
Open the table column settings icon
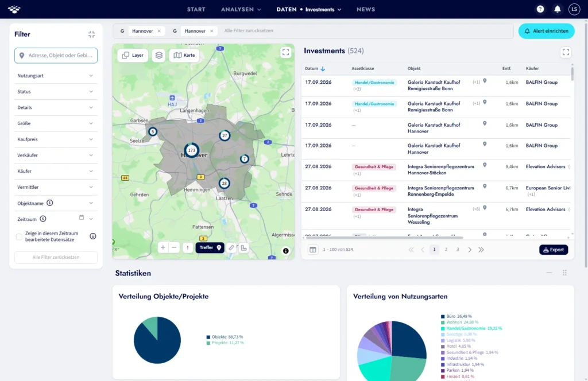[313, 250]
